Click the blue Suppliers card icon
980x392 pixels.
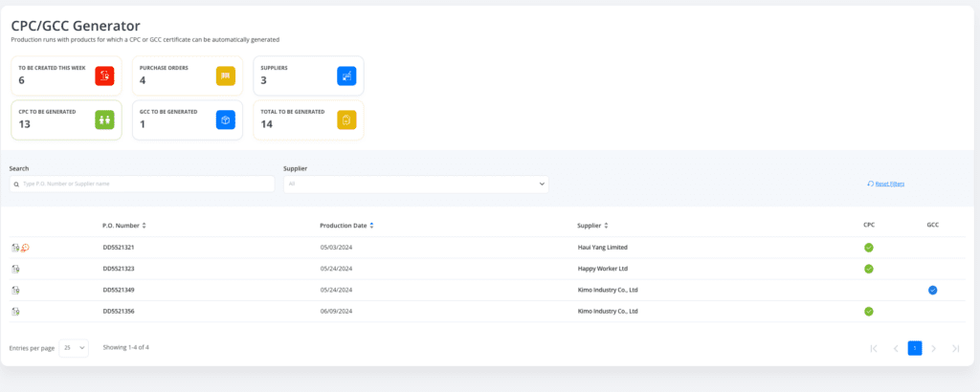click(346, 76)
